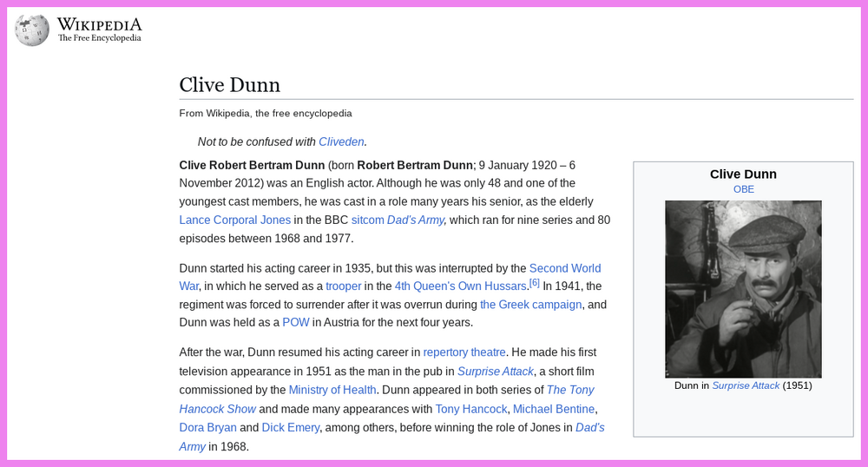Image resolution: width=868 pixels, height=467 pixels.
Task: Click bold name Clive Robert Bertram Dunn
Action: click(252, 166)
